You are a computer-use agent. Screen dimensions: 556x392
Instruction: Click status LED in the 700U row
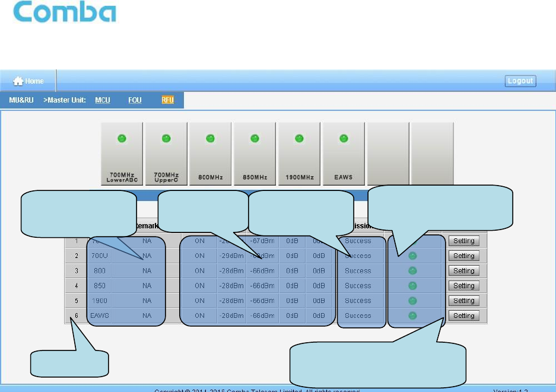pyautogui.click(x=412, y=256)
